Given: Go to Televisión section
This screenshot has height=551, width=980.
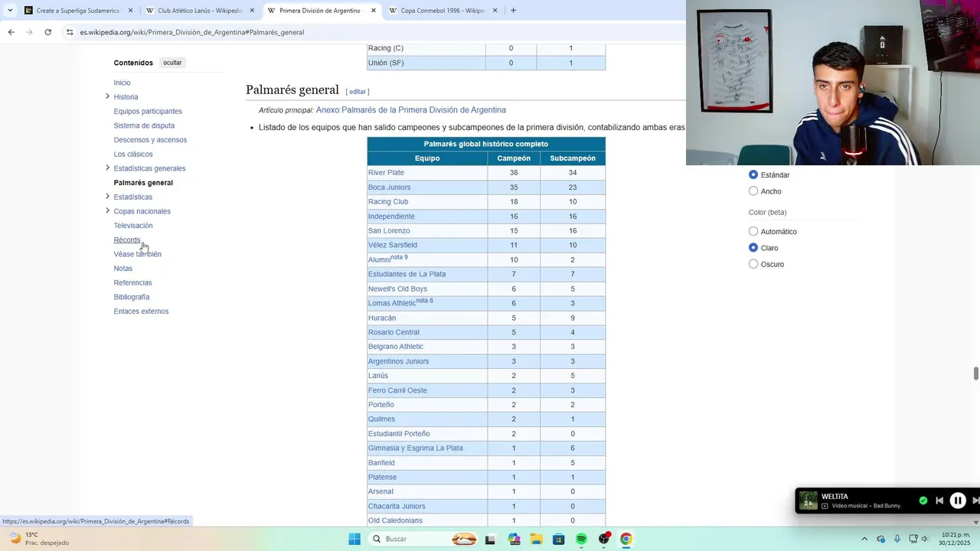Looking at the screenshot, I should pyautogui.click(x=133, y=226).
